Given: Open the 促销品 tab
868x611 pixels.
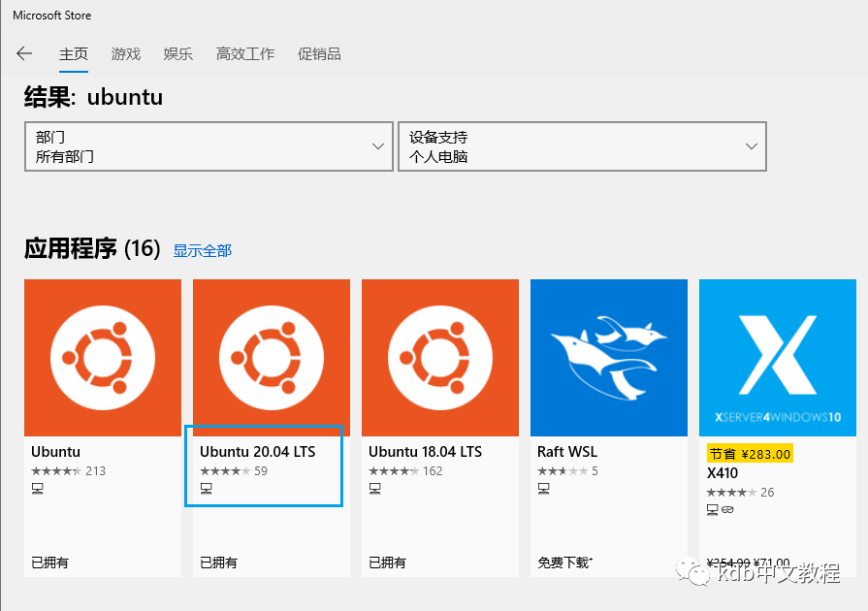Looking at the screenshot, I should pos(319,54).
